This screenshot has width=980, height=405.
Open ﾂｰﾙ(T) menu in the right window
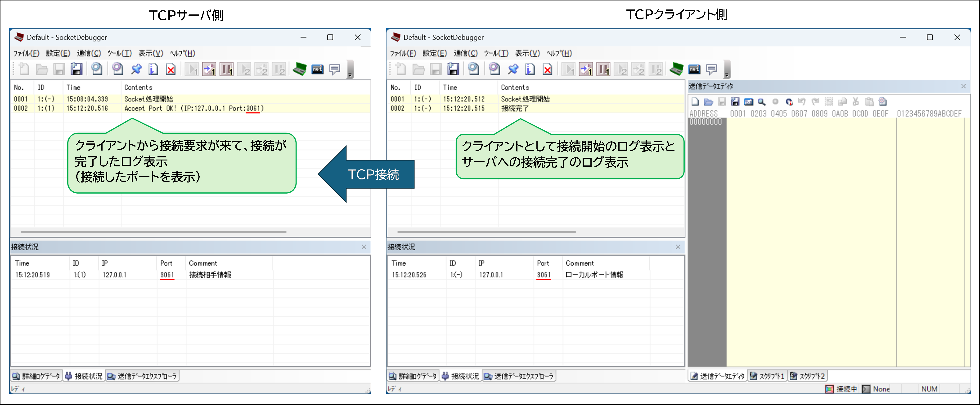click(x=496, y=53)
